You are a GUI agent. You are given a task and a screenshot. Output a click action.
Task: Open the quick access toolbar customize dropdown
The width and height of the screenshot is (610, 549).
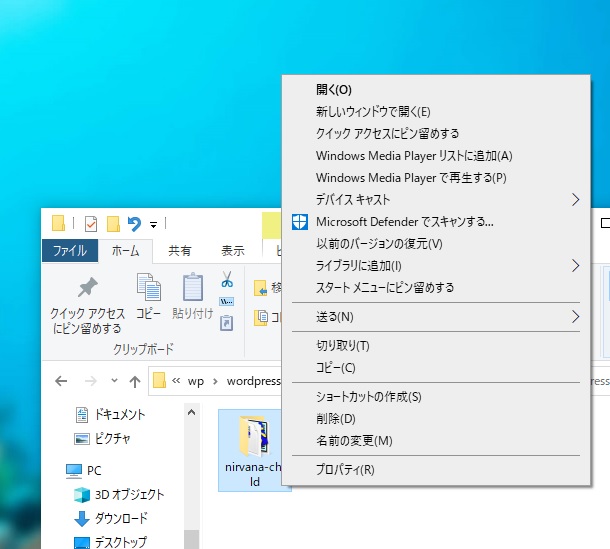154,225
